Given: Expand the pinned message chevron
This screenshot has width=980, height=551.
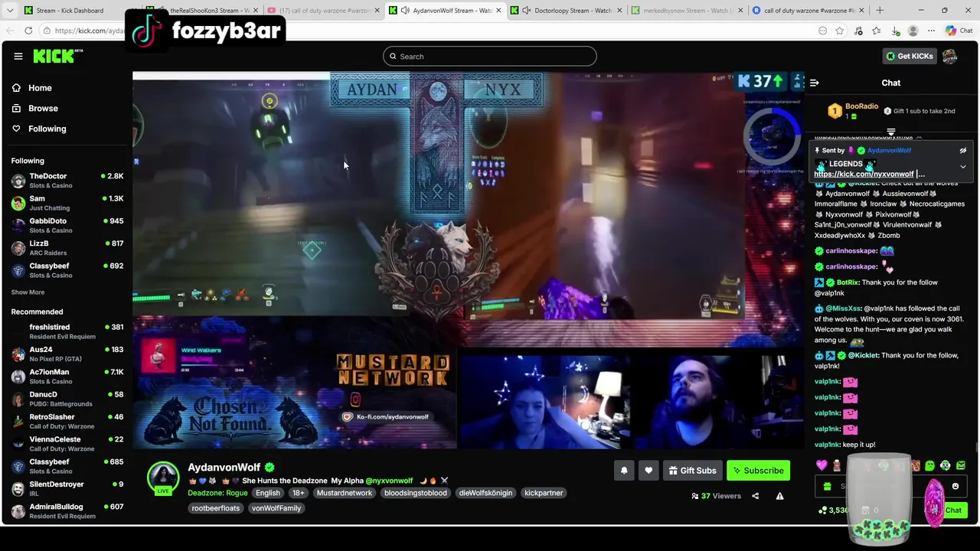Looking at the screenshot, I should tap(963, 167).
